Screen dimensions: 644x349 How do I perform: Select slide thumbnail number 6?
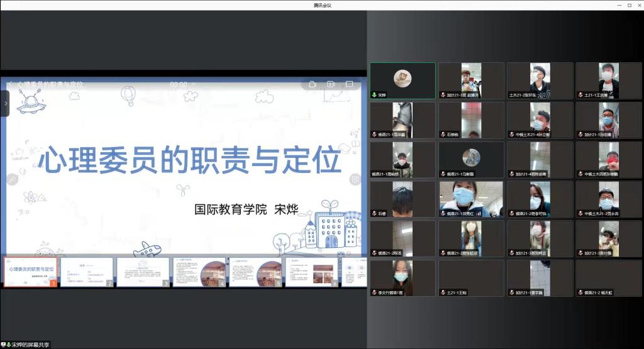point(312,272)
